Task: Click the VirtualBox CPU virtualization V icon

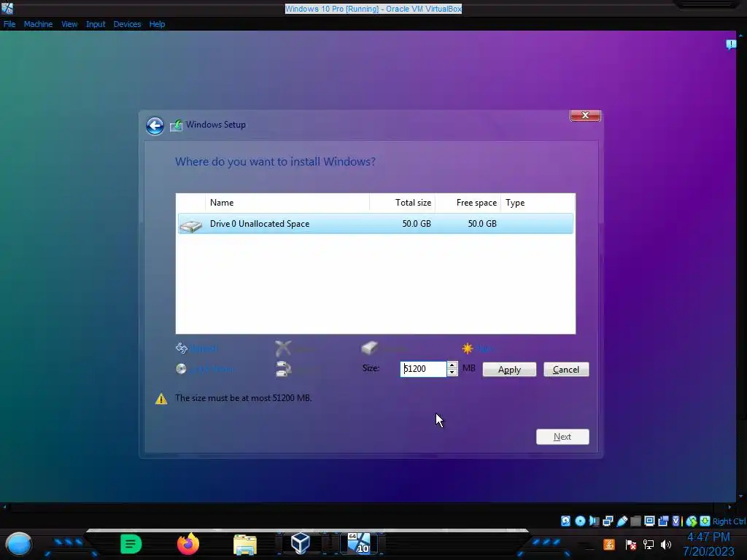Action: tap(676, 521)
